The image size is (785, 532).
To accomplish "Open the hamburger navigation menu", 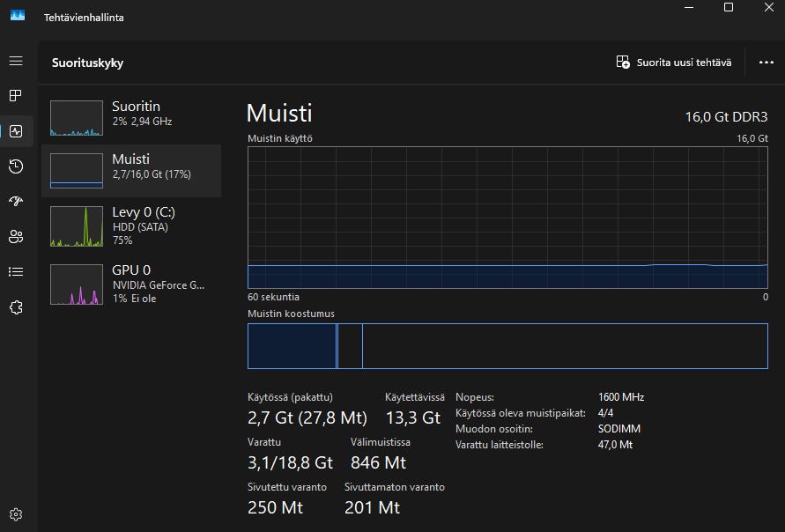I will pos(16,61).
